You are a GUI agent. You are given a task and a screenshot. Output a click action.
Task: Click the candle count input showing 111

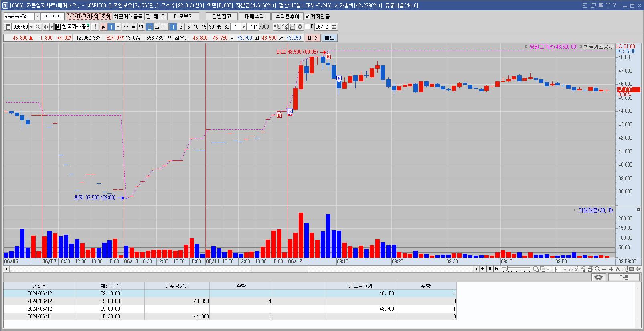(253, 27)
